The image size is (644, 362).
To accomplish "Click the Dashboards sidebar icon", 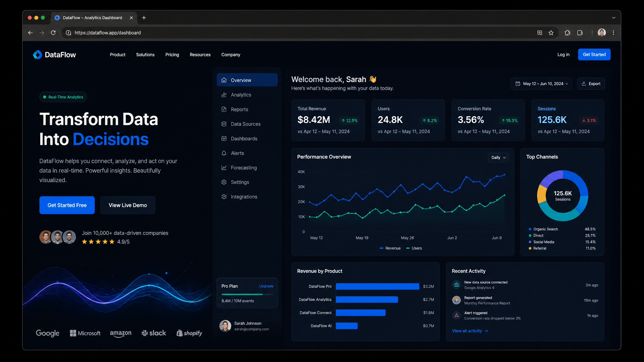I will [x=224, y=139].
